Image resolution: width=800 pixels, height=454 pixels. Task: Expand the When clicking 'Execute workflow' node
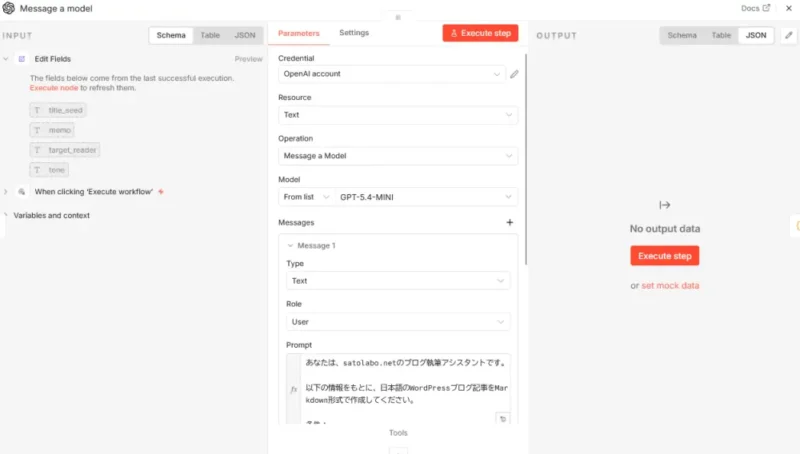point(6,192)
